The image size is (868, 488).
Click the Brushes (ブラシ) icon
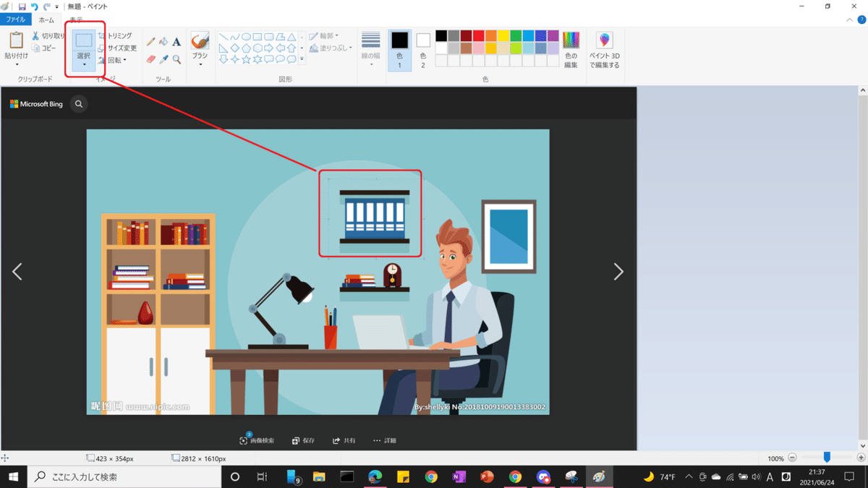(200, 41)
